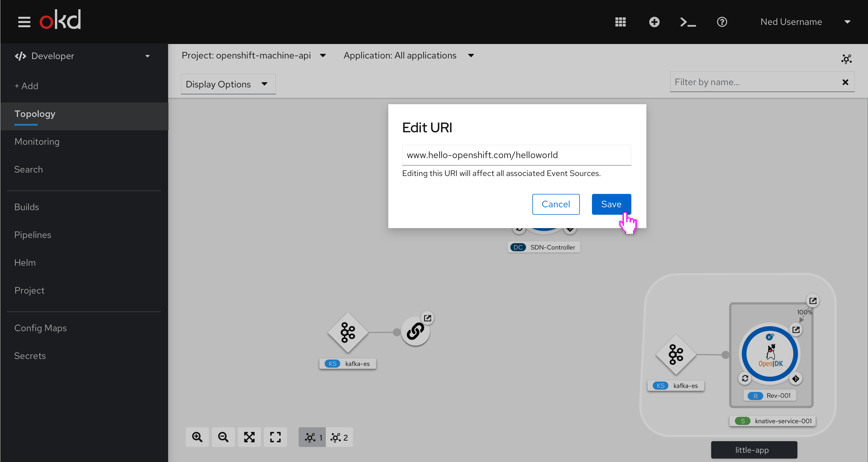Open Secrets in the sidebar
Image resolution: width=868 pixels, height=462 pixels.
[x=30, y=356]
